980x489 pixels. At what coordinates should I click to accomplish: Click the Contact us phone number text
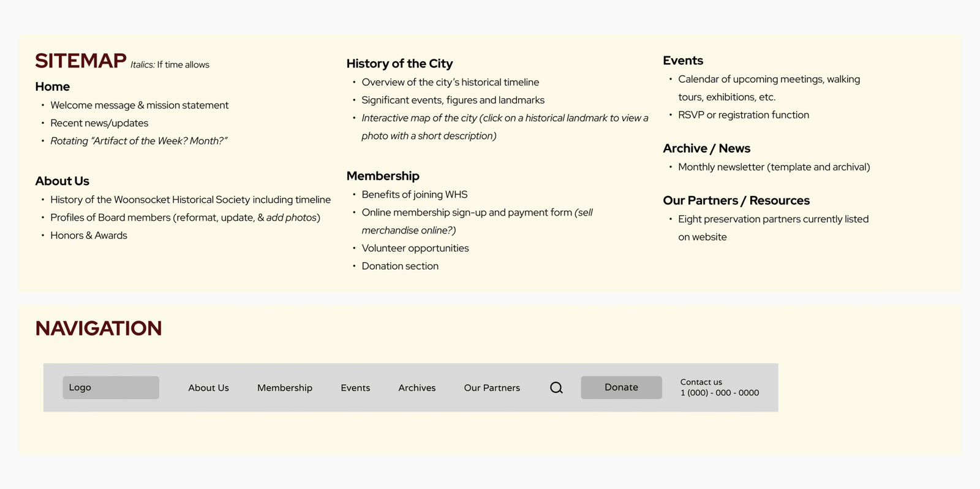tap(720, 393)
